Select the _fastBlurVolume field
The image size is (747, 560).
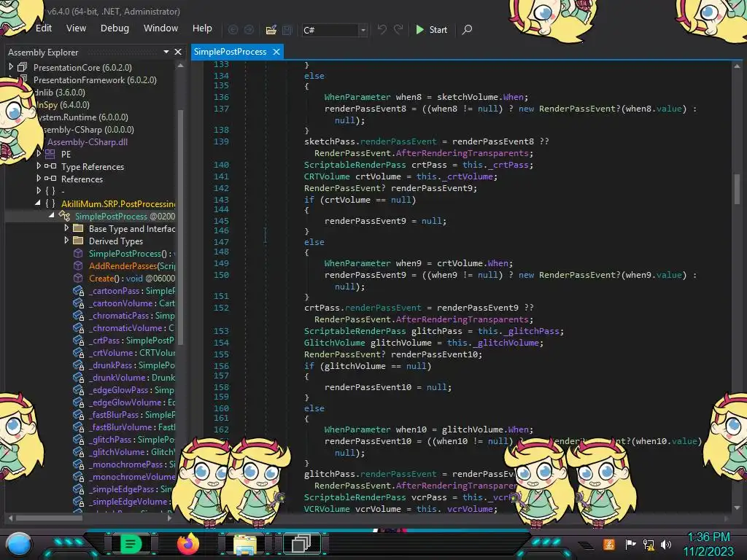coord(131,427)
